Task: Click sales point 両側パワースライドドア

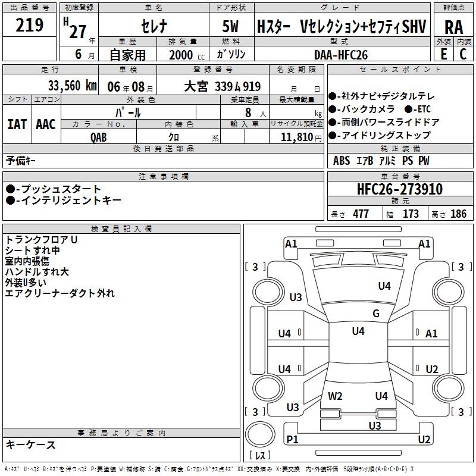Action: tap(384, 123)
